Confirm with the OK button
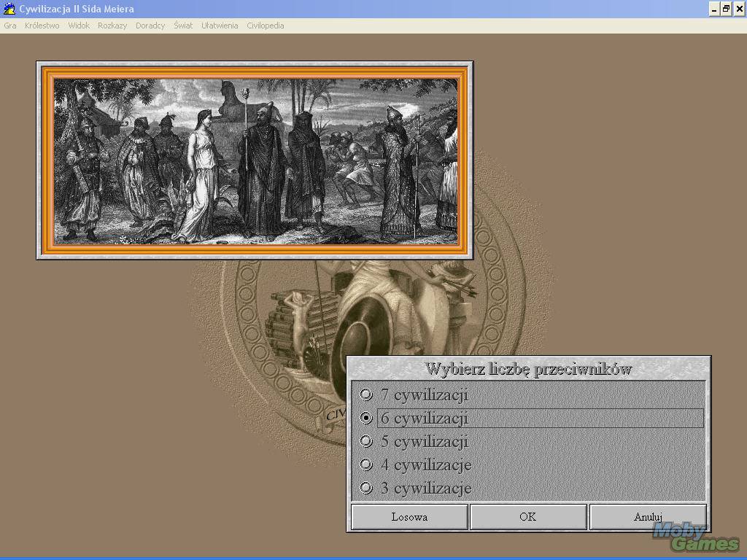Screen dimensions: 747x560 coord(528,517)
